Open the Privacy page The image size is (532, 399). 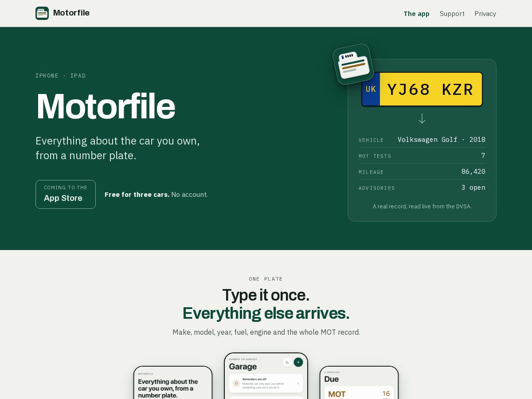pyautogui.click(x=485, y=14)
